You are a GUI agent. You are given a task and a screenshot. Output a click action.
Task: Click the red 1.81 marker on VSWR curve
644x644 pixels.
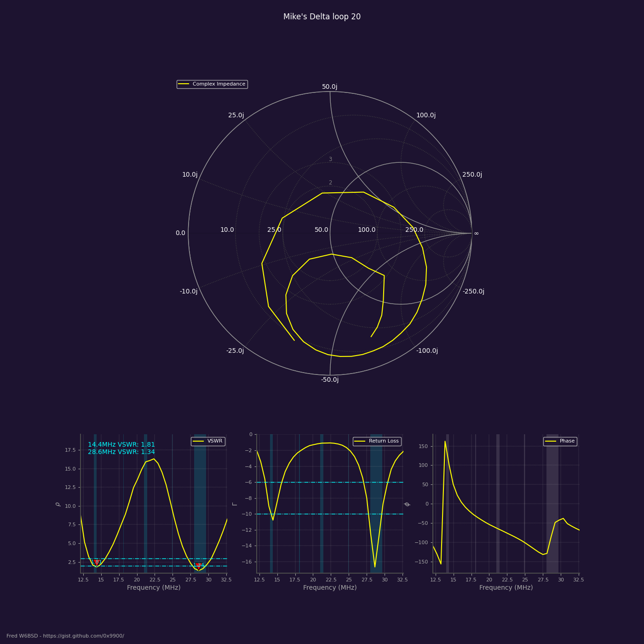click(x=96, y=562)
